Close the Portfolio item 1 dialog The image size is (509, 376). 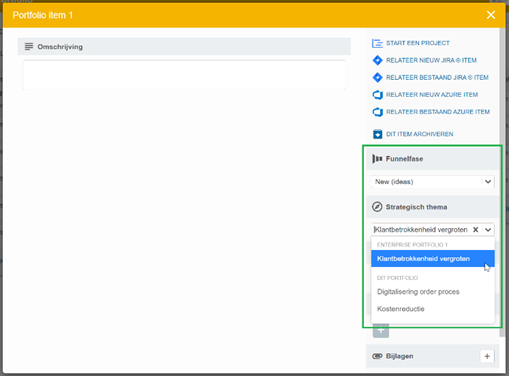click(x=491, y=15)
